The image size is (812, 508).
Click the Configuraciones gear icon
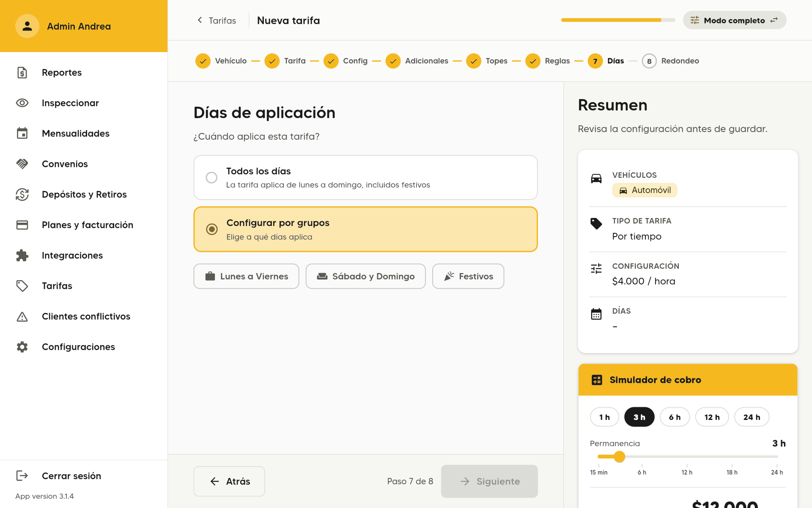[22, 347]
